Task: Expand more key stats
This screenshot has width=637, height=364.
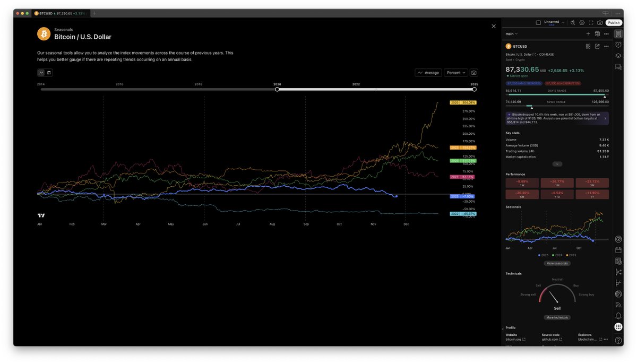Action: tap(557, 164)
